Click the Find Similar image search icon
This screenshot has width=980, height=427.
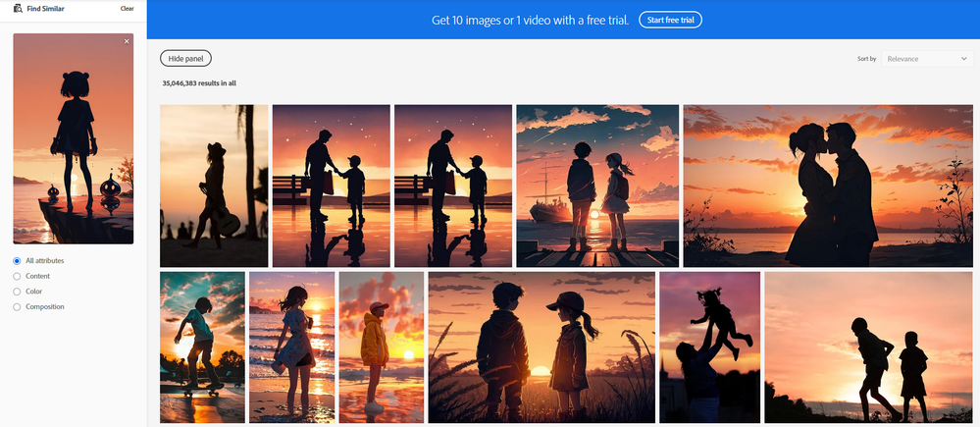(19, 9)
